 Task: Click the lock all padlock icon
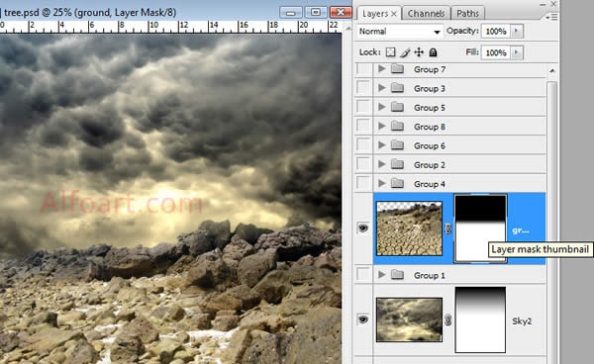433,52
